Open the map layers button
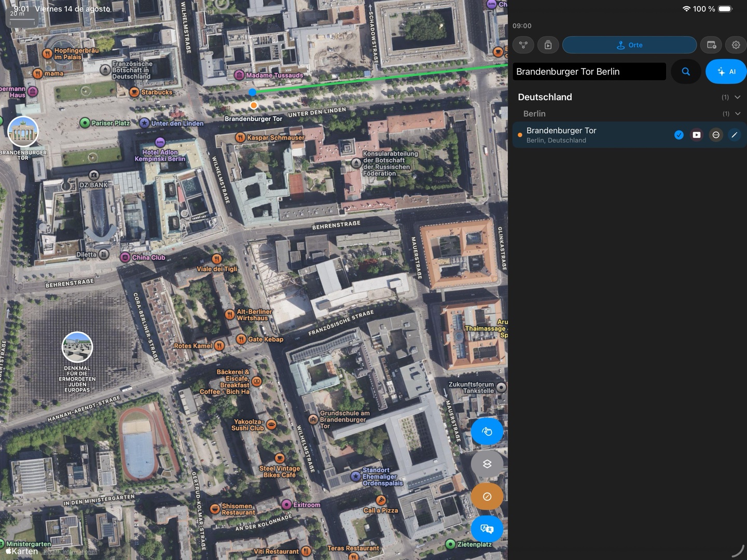This screenshot has width=747, height=560. 487,464
